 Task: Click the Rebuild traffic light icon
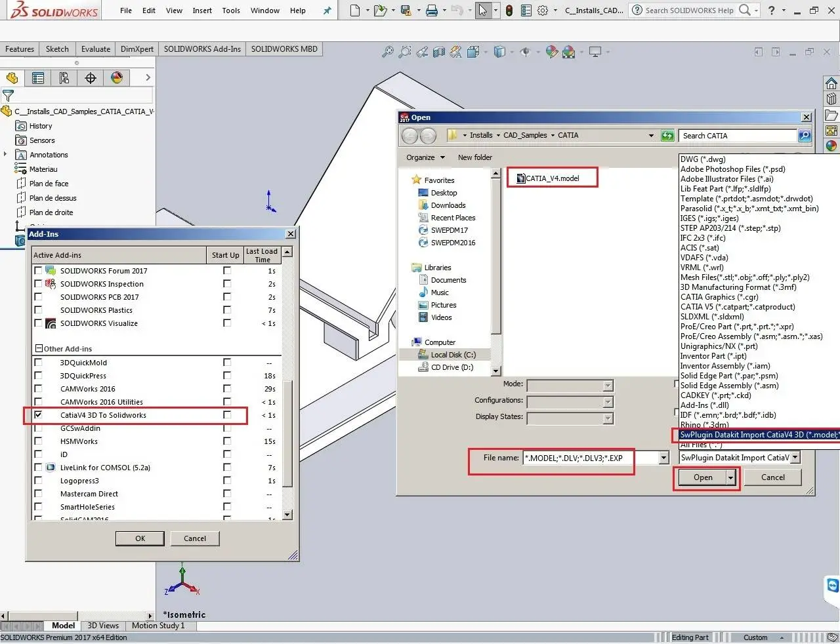tap(509, 10)
